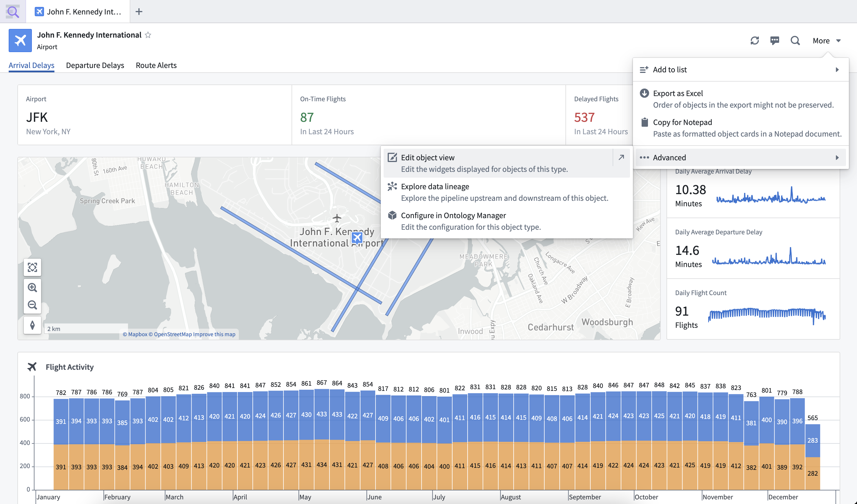Click the Improve this map link
857x504 pixels.
(x=214, y=334)
